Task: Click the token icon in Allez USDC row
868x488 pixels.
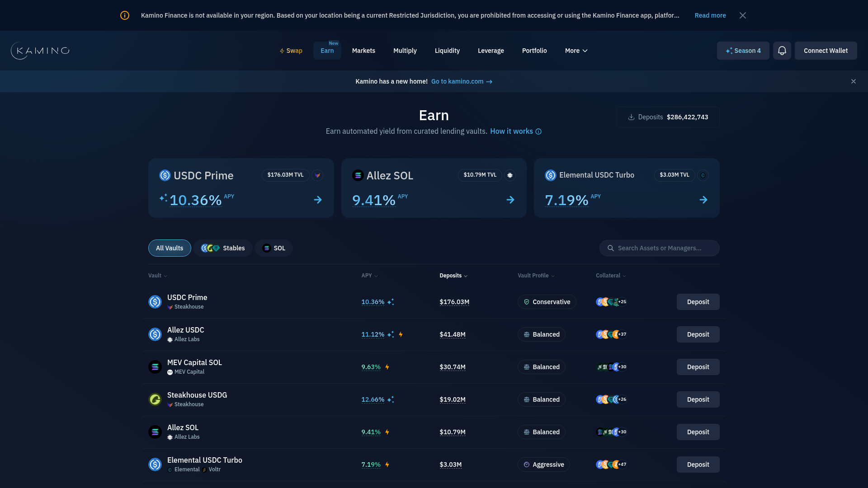Action: 155,334
